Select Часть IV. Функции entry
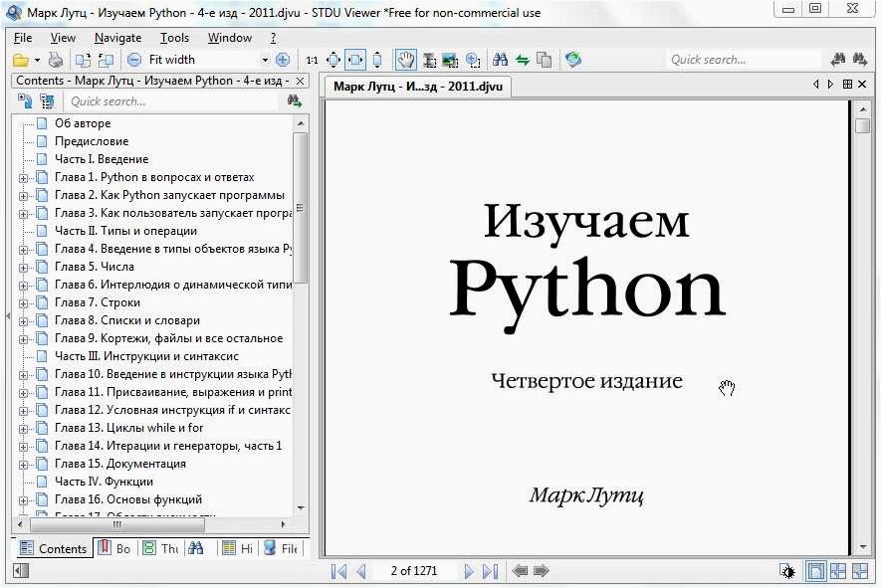This screenshot has height=588, width=881. [104, 482]
